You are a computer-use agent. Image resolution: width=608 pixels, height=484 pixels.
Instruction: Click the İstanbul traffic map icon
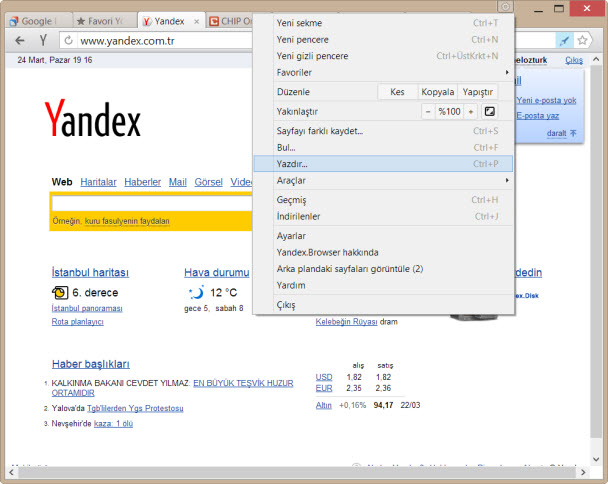coord(60,293)
